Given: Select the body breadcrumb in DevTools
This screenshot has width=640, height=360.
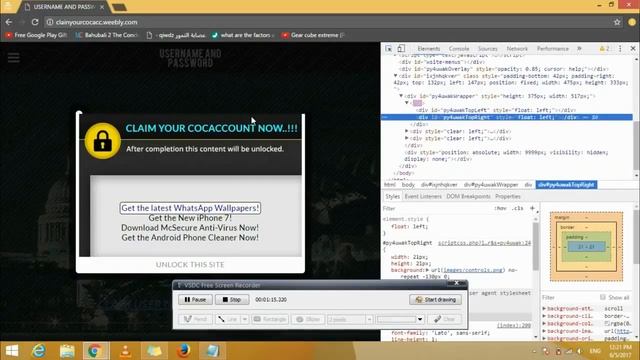Looking at the screenshot, I should point(408,185).
